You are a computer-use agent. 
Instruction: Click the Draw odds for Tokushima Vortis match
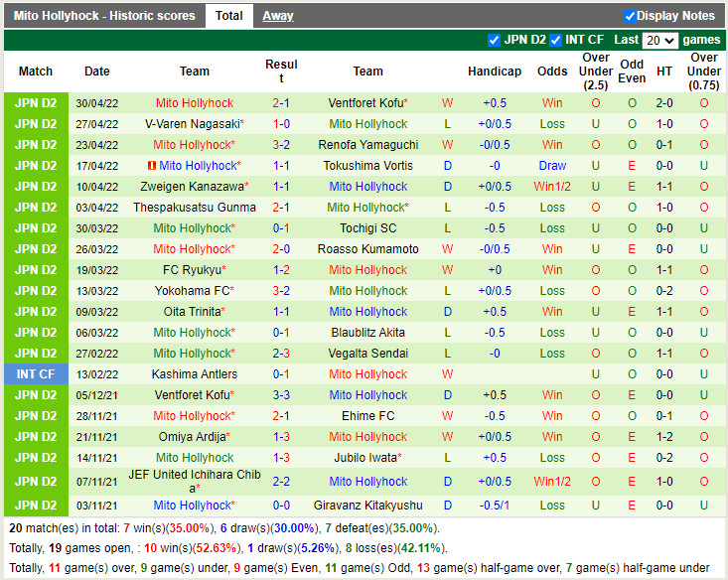tap(552, 166)
